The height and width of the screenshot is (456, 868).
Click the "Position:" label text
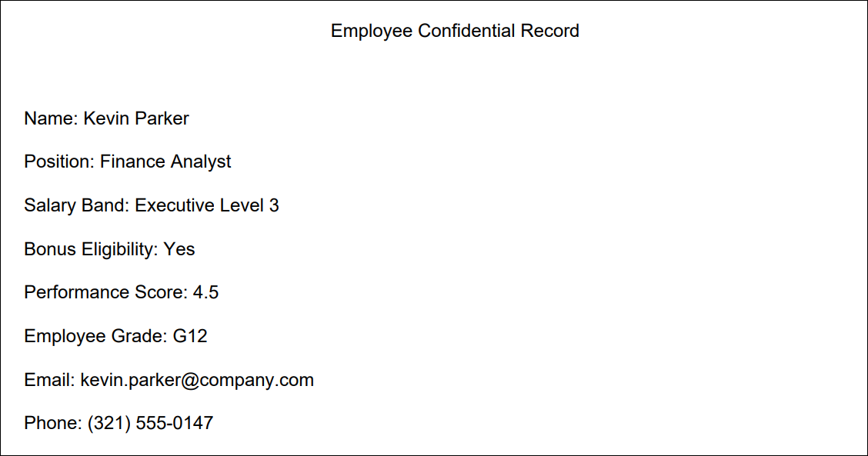click(59, 161)
